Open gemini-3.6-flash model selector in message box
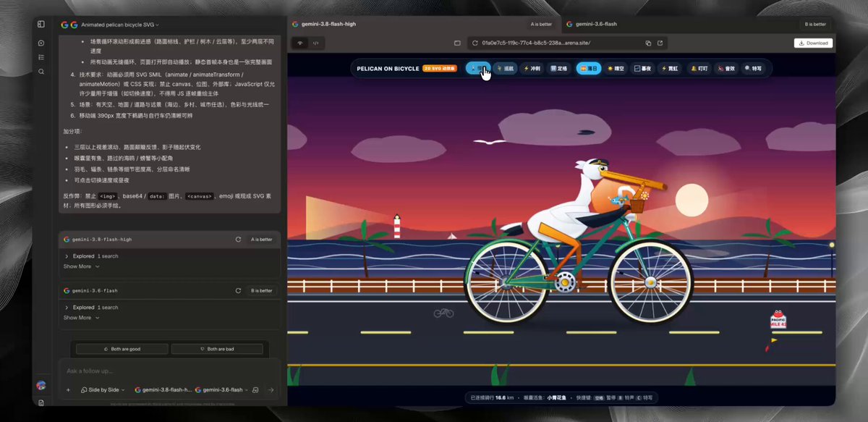 (221, 389)
